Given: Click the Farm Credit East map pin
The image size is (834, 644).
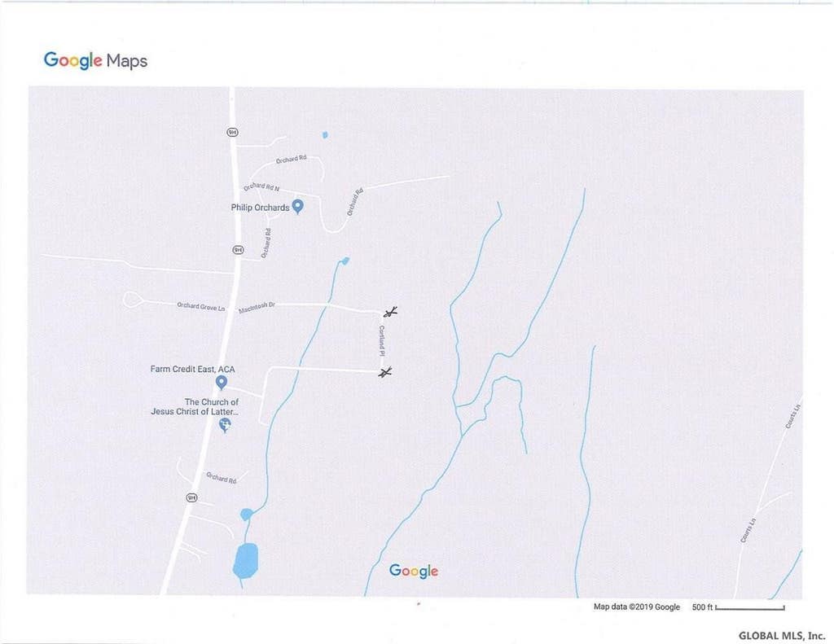Looking at the screenshot, I should tap(222, 383).
